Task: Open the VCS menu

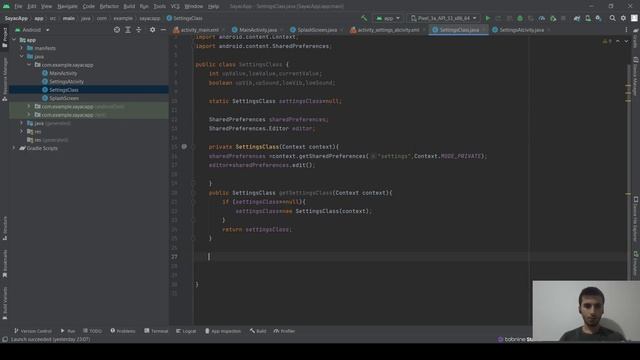Action: coord(175,7)
